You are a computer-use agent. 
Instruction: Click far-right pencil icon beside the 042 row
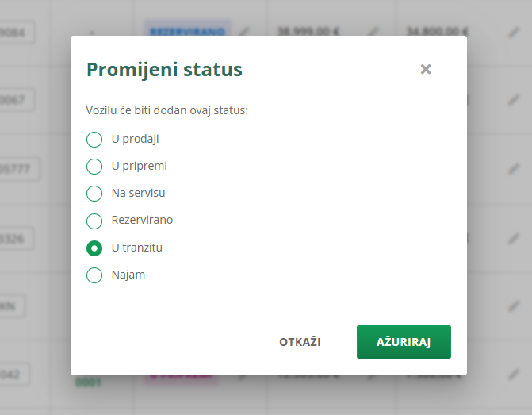(x=514, y=374)
